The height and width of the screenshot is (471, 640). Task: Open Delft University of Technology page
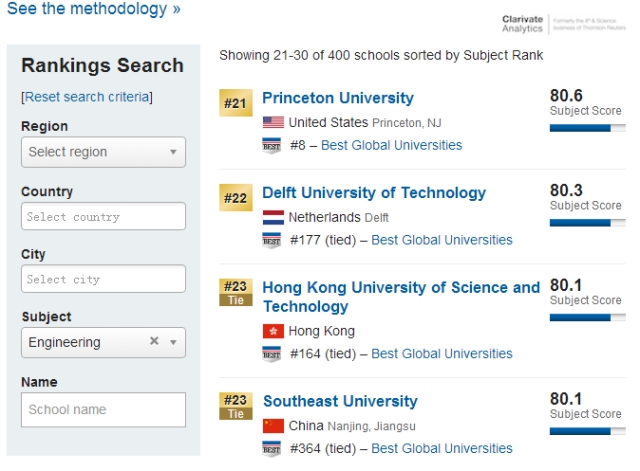[x=374, y=193]
